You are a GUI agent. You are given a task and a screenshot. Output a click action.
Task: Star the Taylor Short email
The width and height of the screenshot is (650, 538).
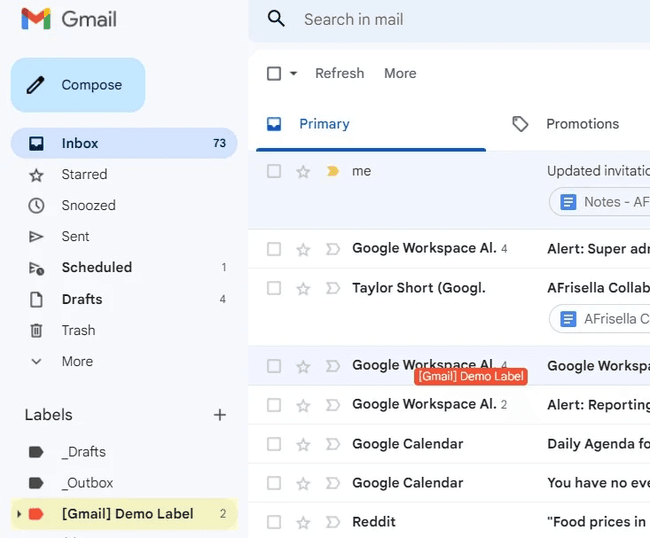click(303, 288)
